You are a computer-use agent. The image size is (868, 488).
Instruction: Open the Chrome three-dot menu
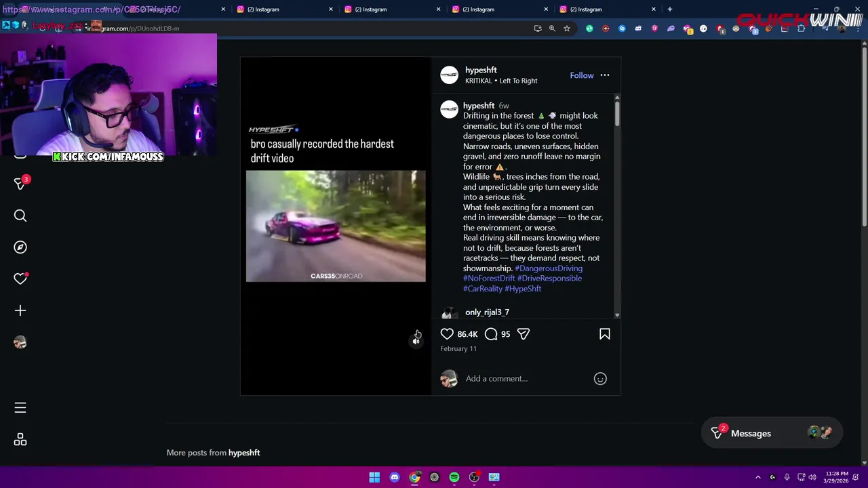[857, 28]
